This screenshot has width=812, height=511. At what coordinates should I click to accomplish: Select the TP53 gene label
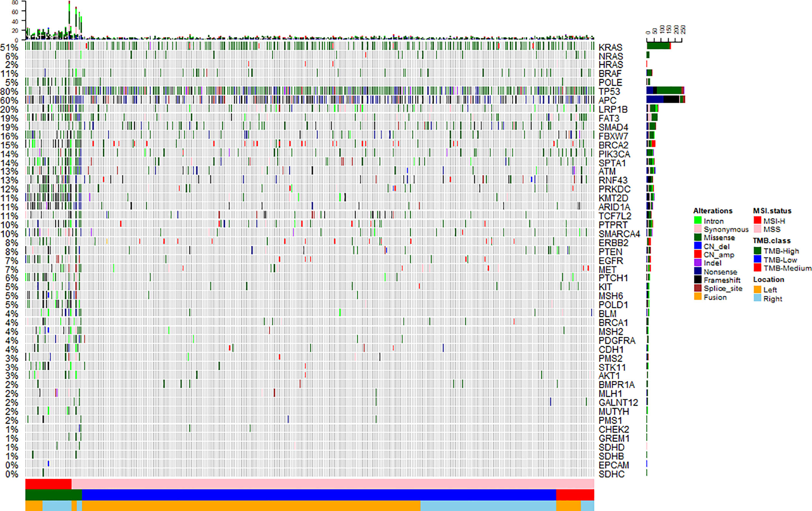(609, 91)
